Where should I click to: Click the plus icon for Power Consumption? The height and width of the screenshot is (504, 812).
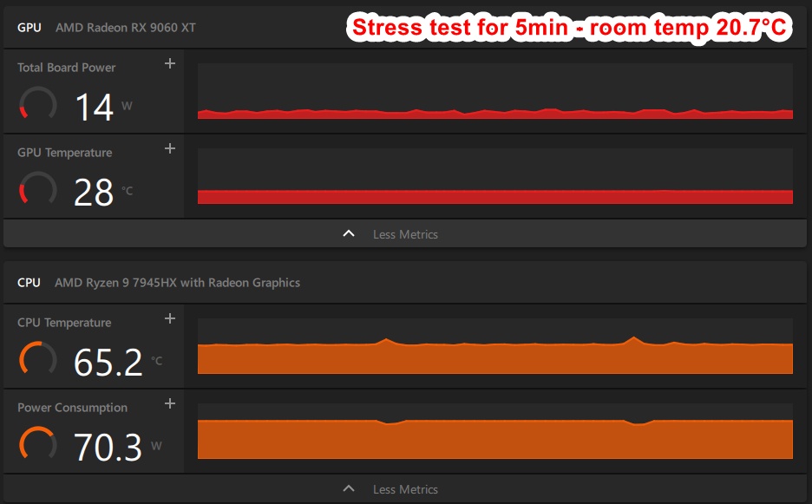[170, 403]
